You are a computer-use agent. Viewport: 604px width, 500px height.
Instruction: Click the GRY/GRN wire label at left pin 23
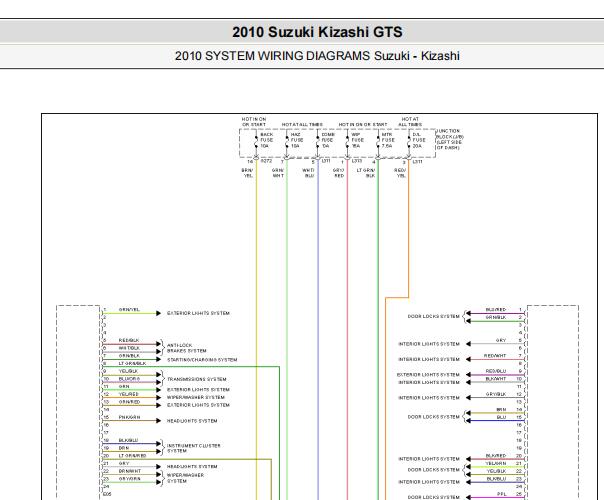pyautogui.click(x=129, y=479)
